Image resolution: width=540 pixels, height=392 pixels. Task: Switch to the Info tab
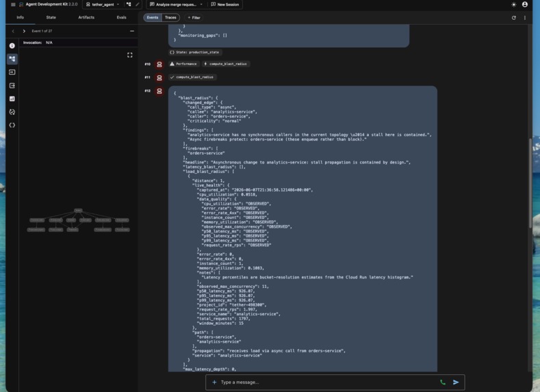[21, 17]
